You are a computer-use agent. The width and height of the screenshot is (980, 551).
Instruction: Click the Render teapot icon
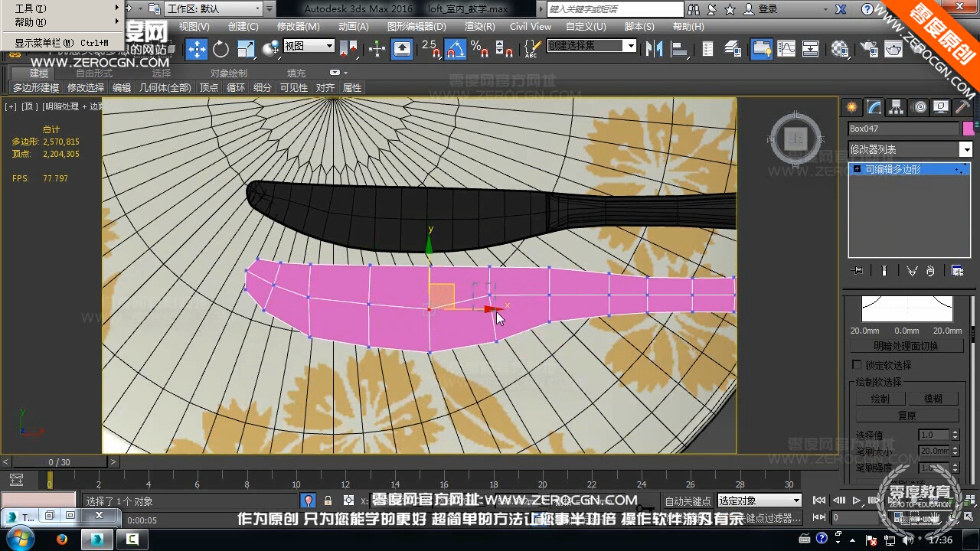893,49
